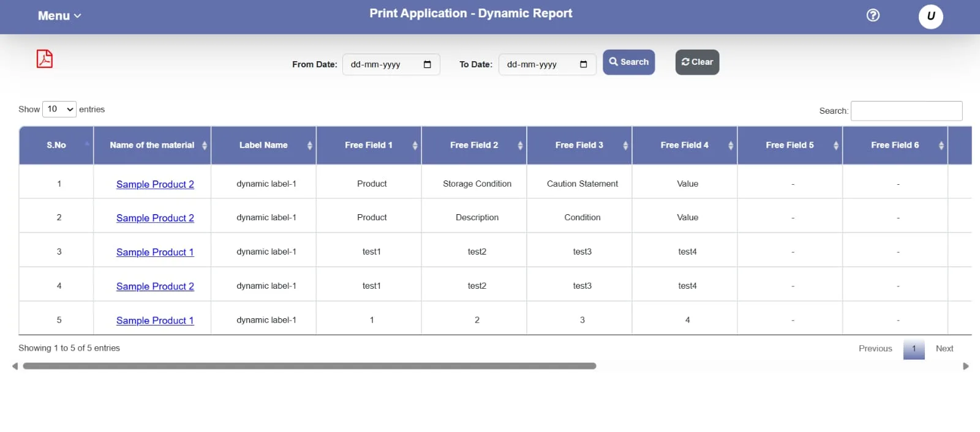Click Value cell in row 2
This screenshot has width=980, height=432.
point(685,215)
